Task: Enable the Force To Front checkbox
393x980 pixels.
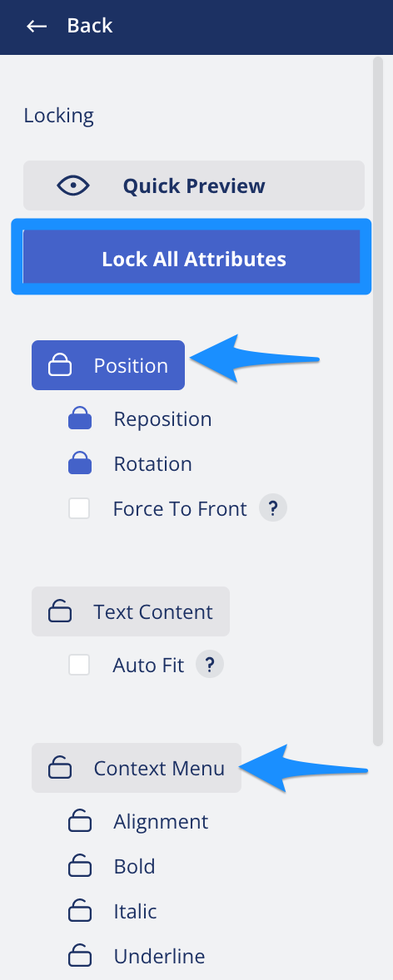Action: 79,509
